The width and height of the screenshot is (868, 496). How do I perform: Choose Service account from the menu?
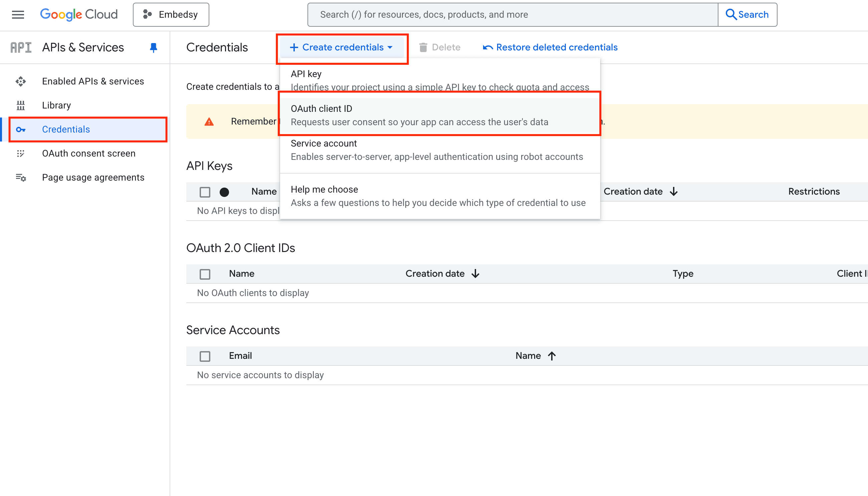440,150
